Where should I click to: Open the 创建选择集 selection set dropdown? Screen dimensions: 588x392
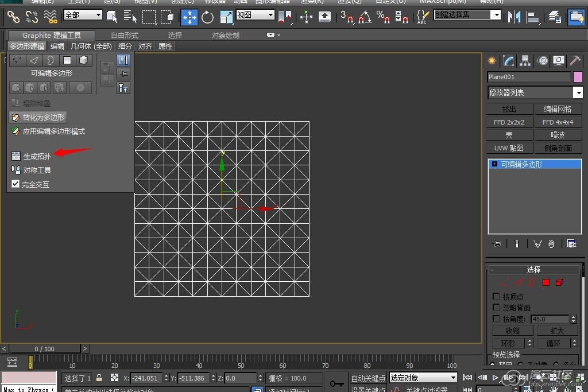point(496,15)
